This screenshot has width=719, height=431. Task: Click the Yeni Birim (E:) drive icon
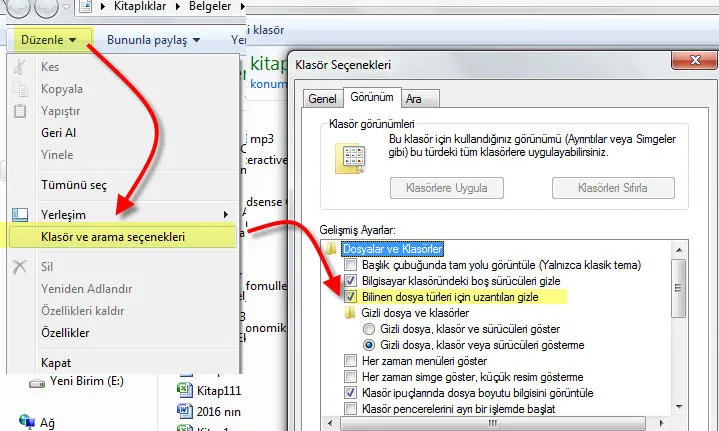point(36,382)
